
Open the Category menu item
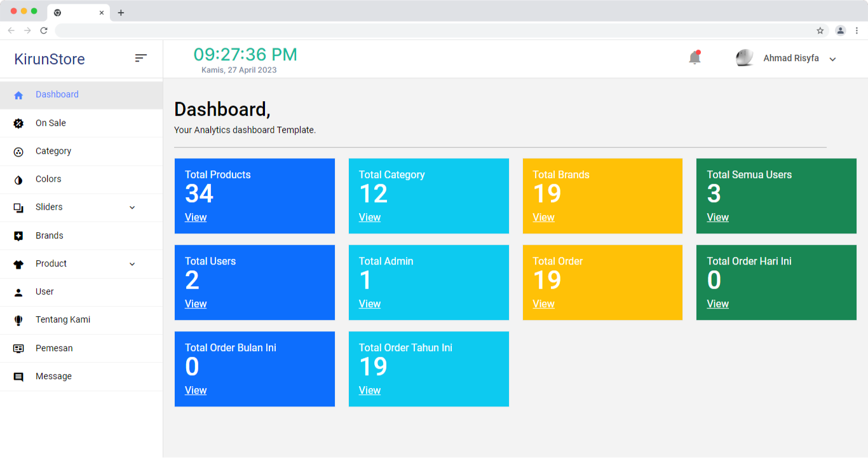pos(53,151)
